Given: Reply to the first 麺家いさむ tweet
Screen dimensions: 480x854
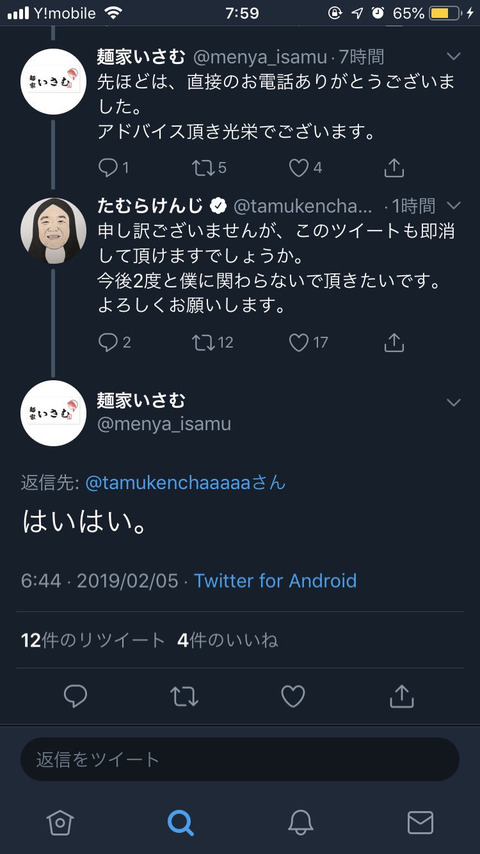Looking at the screenshot, I should point(108,168).
